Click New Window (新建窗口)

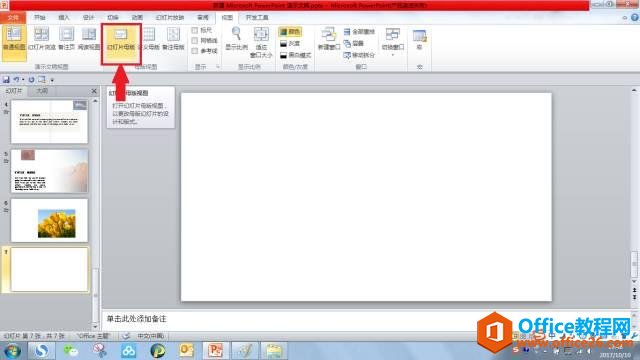tap(329, 40)
